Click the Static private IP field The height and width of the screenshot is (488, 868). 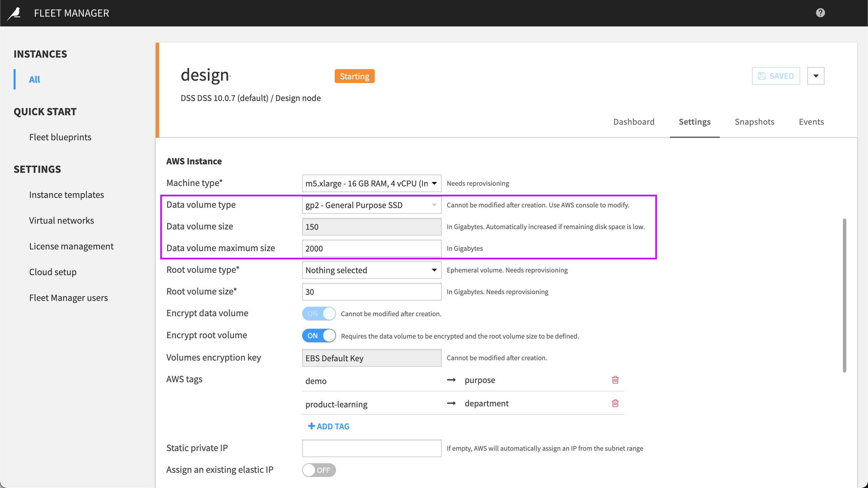(371, 448)
